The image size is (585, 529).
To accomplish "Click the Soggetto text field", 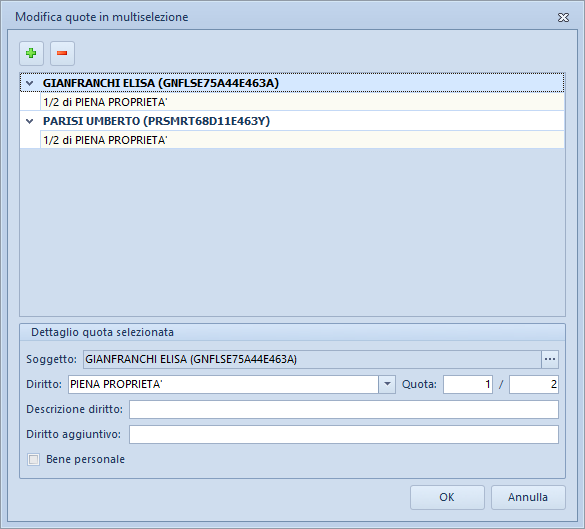I will click(312, 359).
